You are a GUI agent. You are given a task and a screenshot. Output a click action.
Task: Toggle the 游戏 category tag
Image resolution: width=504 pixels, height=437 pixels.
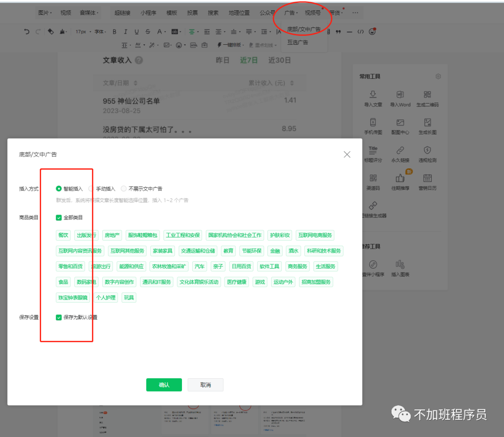[260, 282]
